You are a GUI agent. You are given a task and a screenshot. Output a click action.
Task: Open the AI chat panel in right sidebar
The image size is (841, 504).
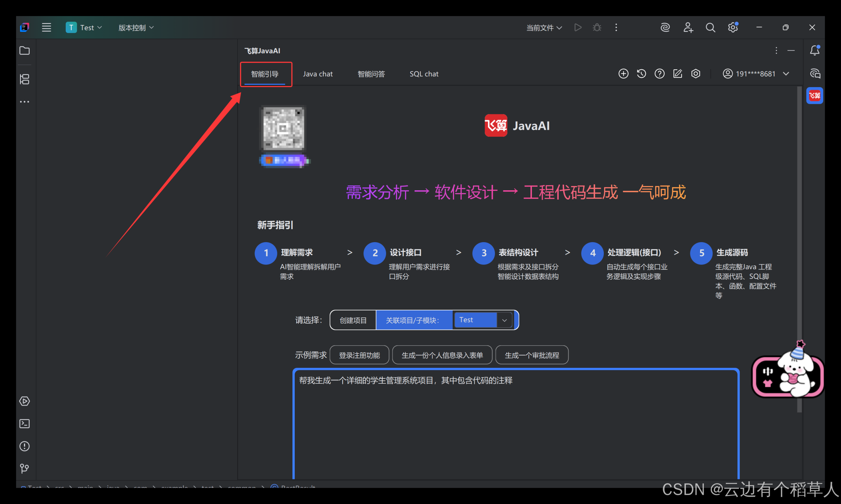click(x=815, y=73)
